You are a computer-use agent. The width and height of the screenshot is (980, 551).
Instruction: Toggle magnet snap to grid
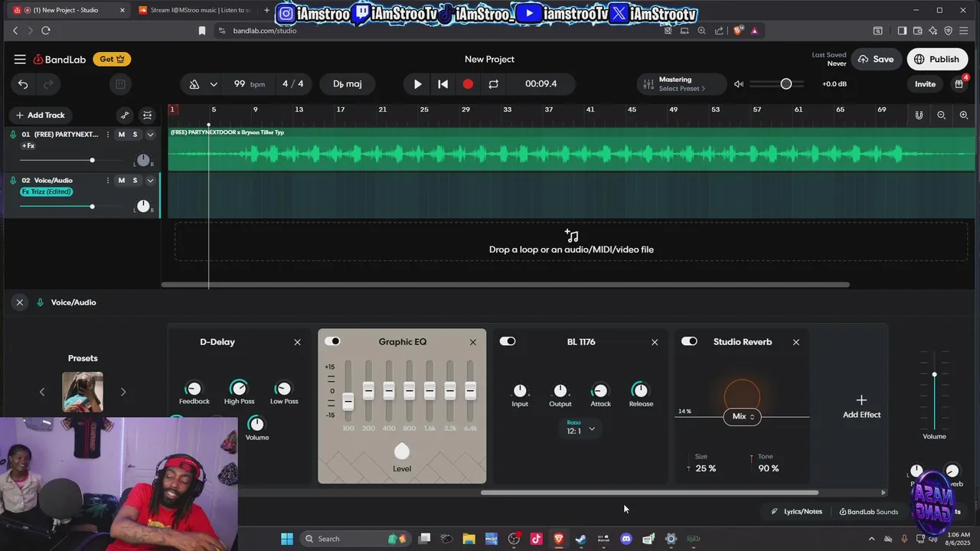[919, 115]
